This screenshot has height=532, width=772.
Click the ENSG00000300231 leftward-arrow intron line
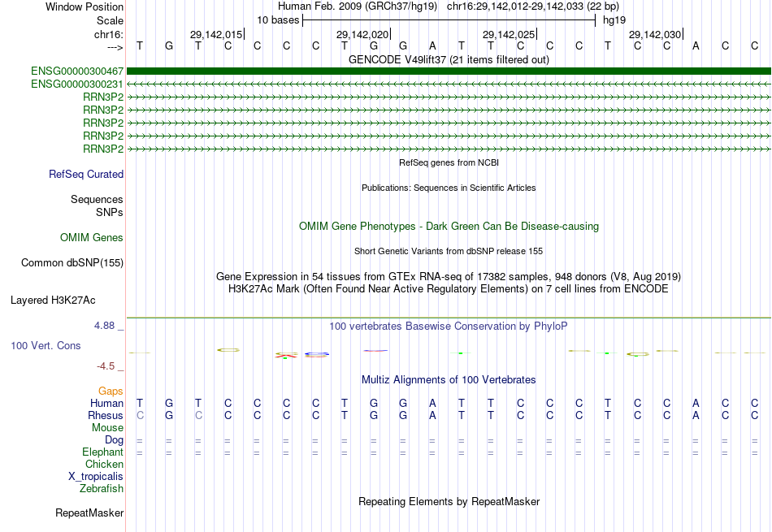point(449,84)
